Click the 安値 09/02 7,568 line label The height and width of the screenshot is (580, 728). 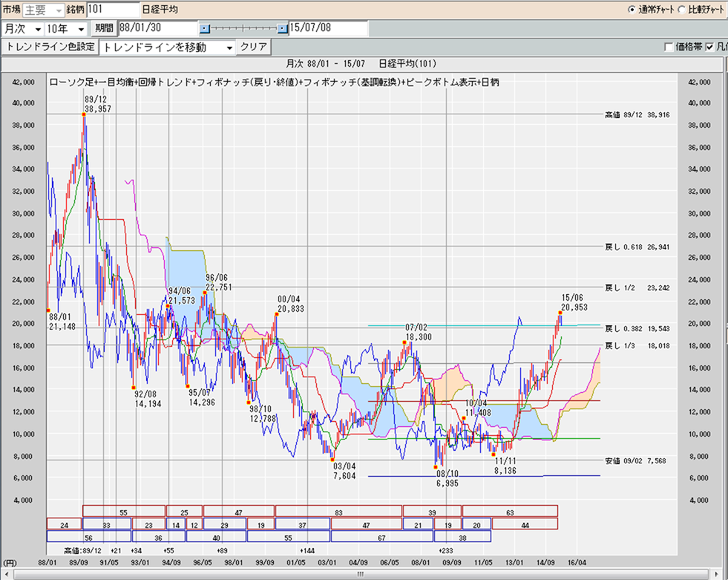[635, 461]
